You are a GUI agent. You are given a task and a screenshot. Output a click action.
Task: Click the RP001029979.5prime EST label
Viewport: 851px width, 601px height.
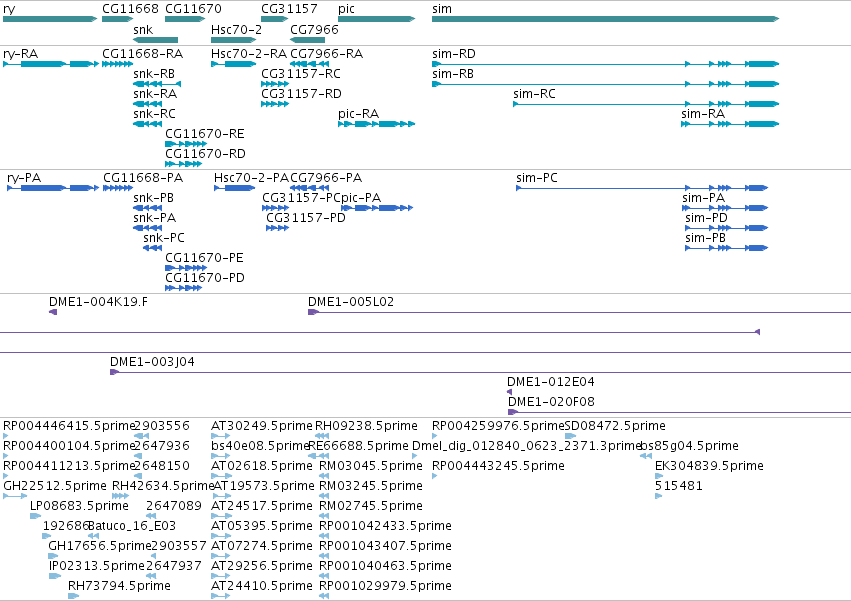[385, 586]
